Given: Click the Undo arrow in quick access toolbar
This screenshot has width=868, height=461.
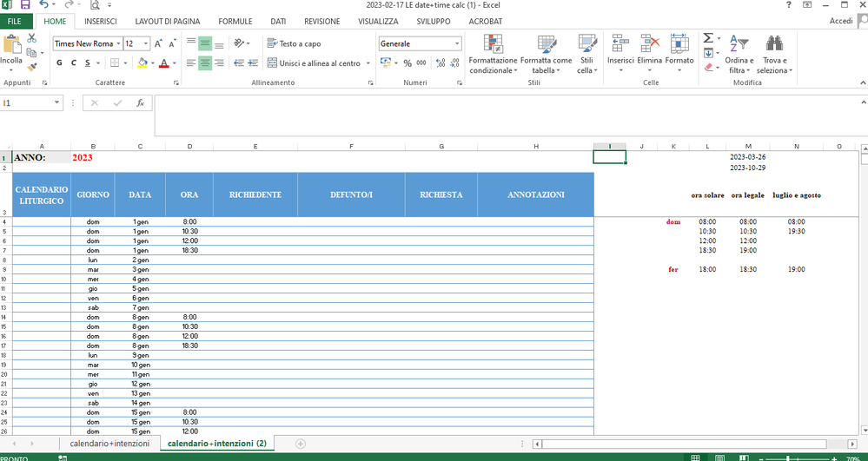Looking at the screenshot, I should click(x=43, y=5).
